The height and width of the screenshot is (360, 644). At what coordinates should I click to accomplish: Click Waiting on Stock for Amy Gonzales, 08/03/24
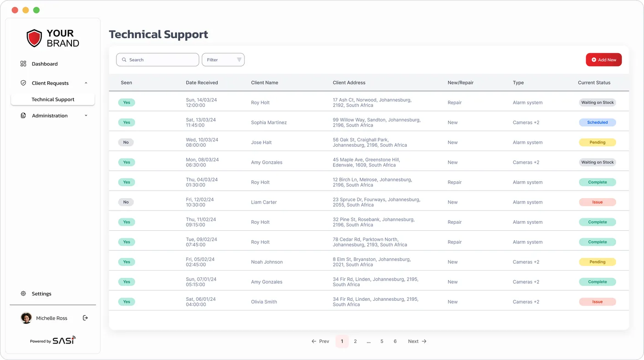tap(597, 162)
